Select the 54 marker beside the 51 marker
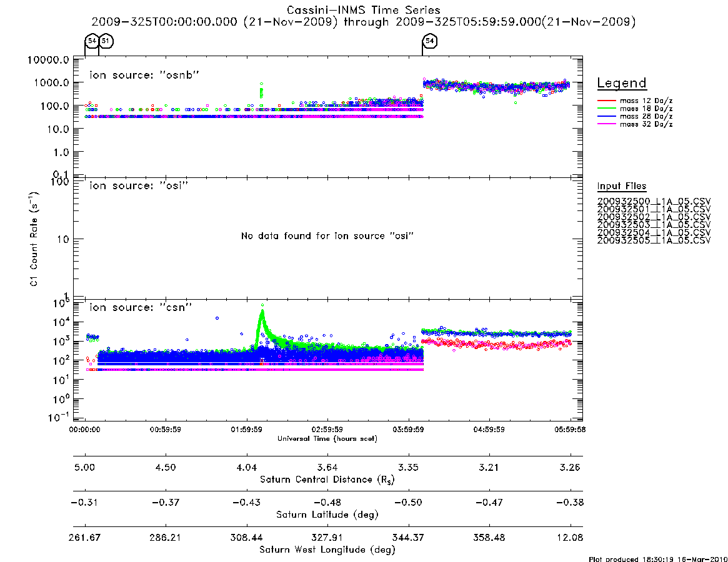Screen dimensions: 728x562 pos(92,41)
